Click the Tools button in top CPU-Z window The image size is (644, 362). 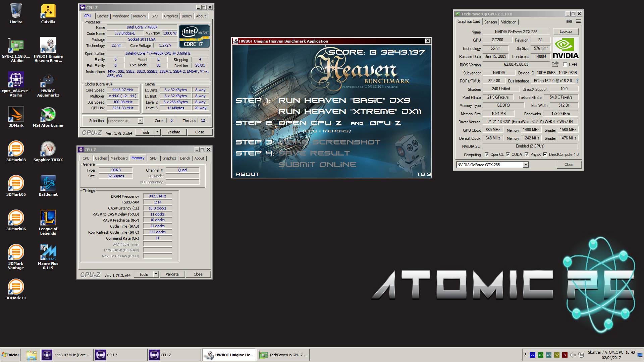coord(145,132)
